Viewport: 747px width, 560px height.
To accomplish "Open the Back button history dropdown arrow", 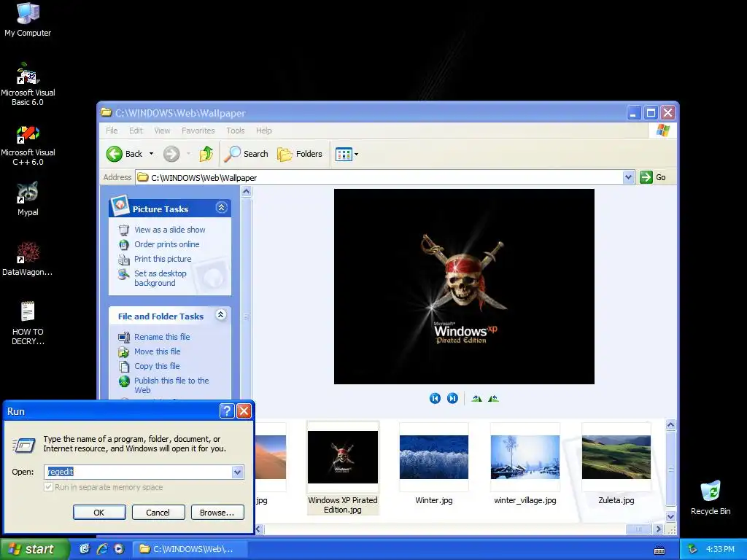I will pos(152,154).
